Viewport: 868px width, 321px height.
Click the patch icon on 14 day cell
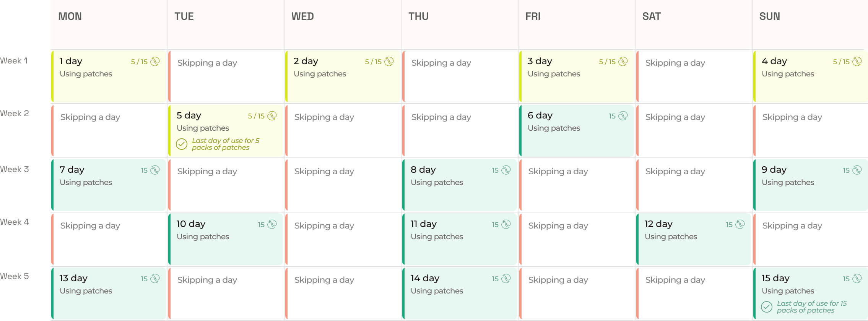click(506, 279)
